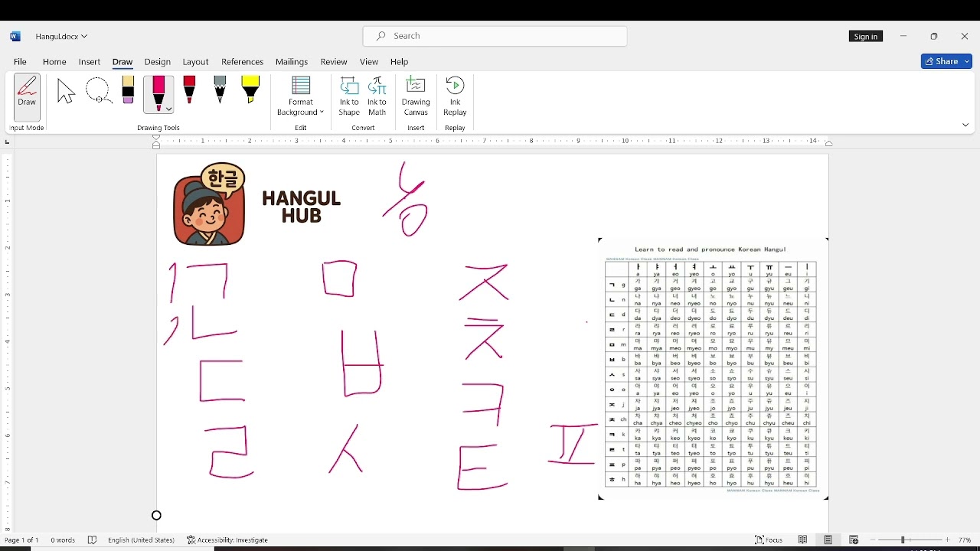Open the File menu

click(20, 62)
